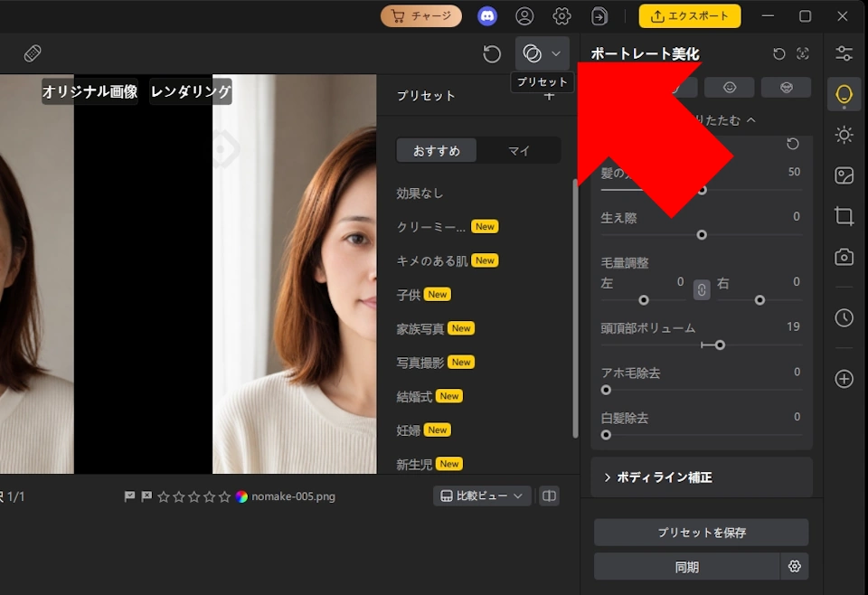This screenshot has height=595, width=868.
Task: Set rating with the second star
Action: [x=179, y=496]
